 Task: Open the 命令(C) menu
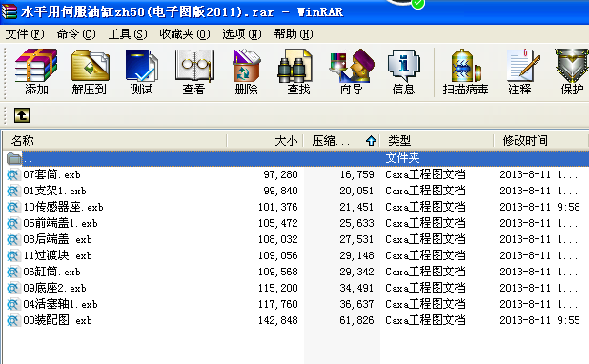(76, 34)
